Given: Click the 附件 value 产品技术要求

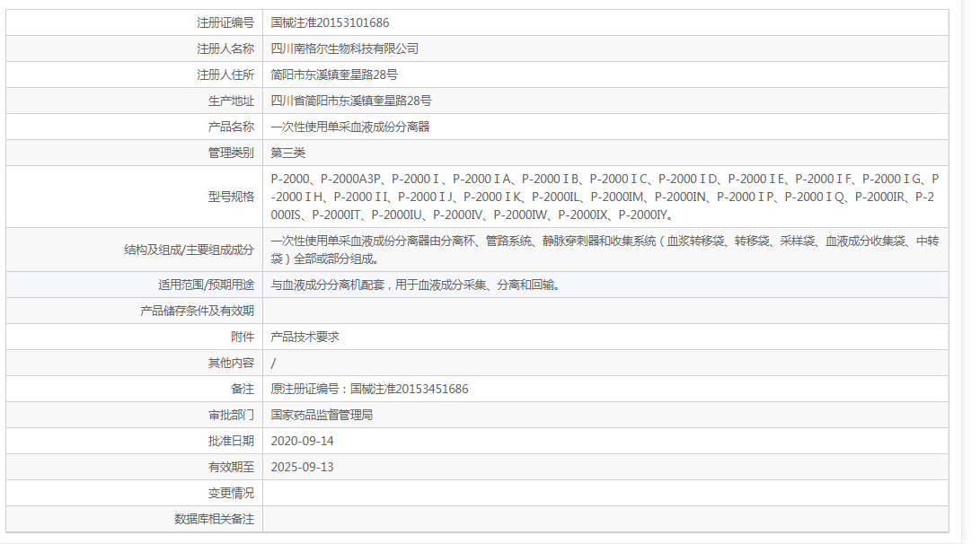Looking at the screenshot, I should coord(303,337).
